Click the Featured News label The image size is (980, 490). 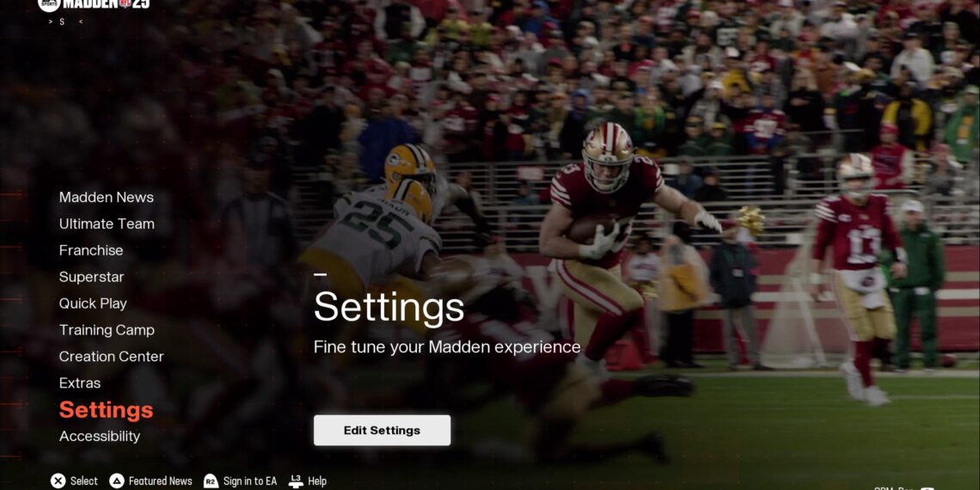(161, 481)
